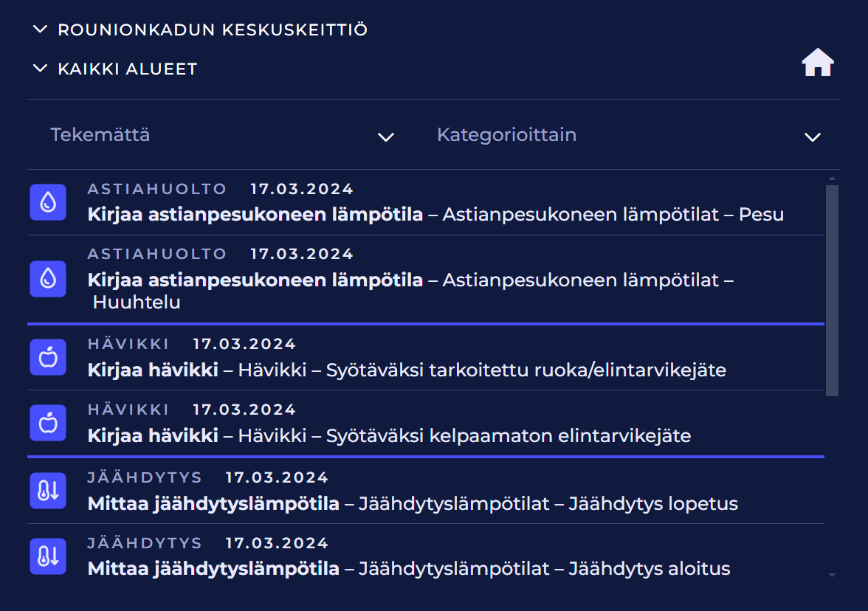Click the task list scrollbar thumb
Image resolution: width=868 pixels, height=611 pixels.
832,290
